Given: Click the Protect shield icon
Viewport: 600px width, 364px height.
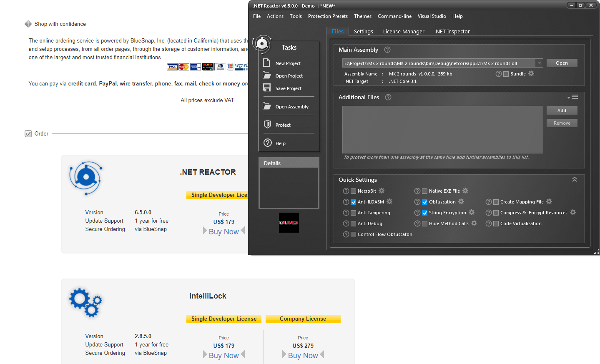Looking at the screenshot, I should 268,124.
